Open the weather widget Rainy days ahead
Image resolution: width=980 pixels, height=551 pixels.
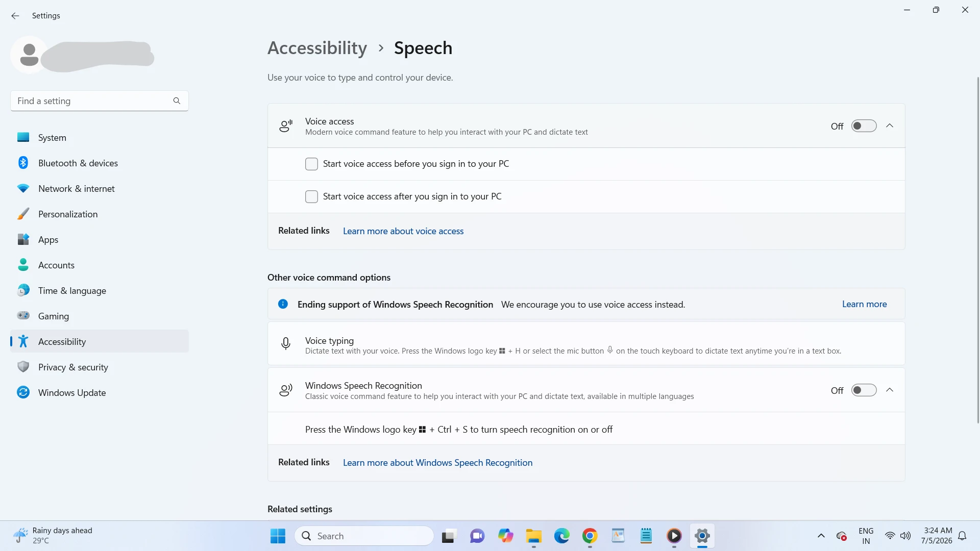[53, 536]
